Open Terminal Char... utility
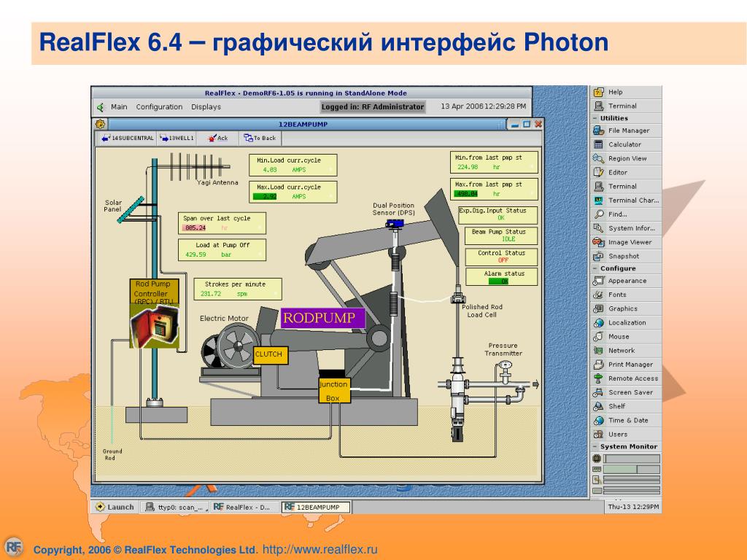This screenshot has height=560, width=747. pos(626,201)
